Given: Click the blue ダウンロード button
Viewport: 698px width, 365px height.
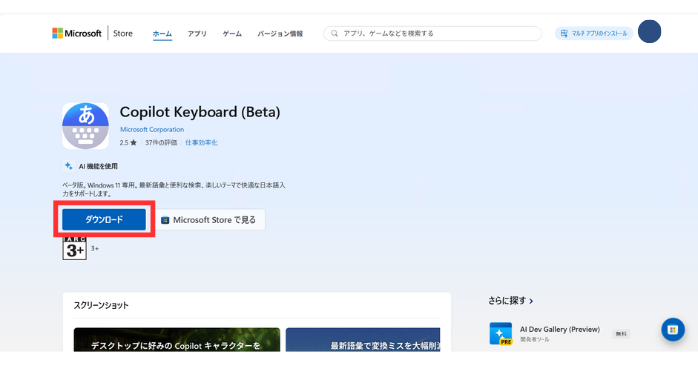Looking at the screenshot, I should pyautogui.click(x=104, y=219).
